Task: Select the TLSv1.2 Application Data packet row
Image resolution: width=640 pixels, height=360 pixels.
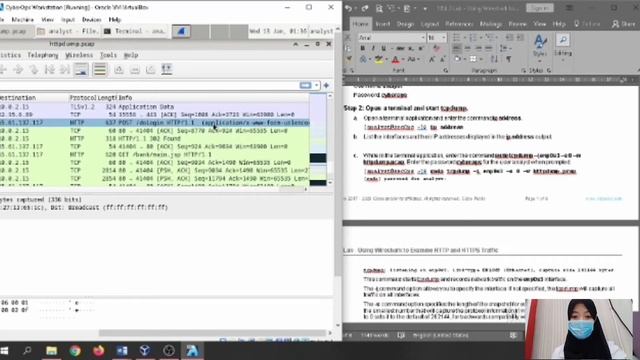Action: pyautogui.click(x=155, y=107)
